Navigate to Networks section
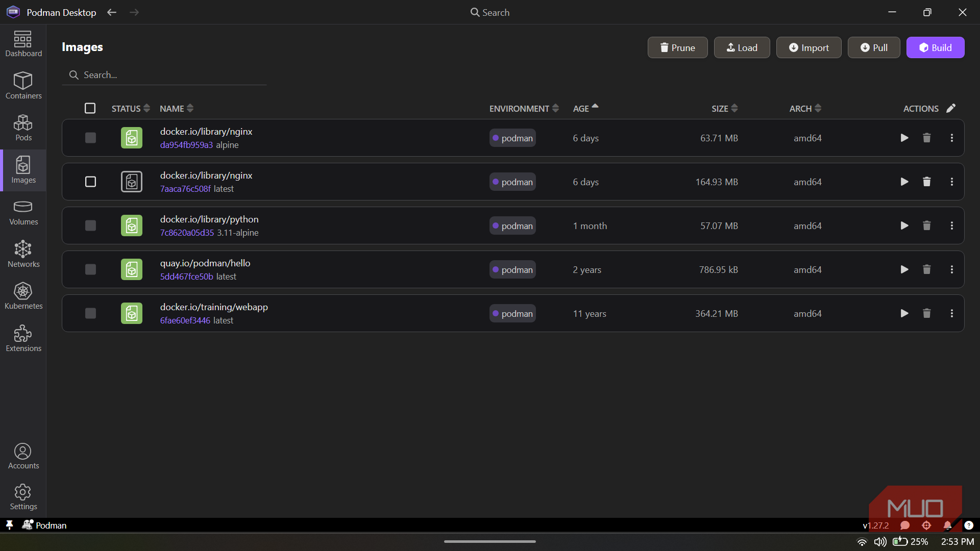This screenshot has height=551, width=980. (x=23, y=255)
